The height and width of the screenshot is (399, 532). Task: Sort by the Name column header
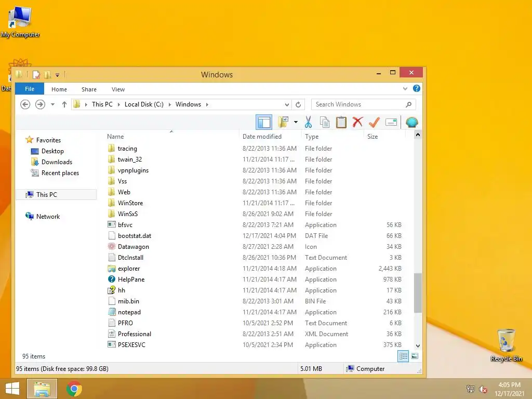(115, 137)
